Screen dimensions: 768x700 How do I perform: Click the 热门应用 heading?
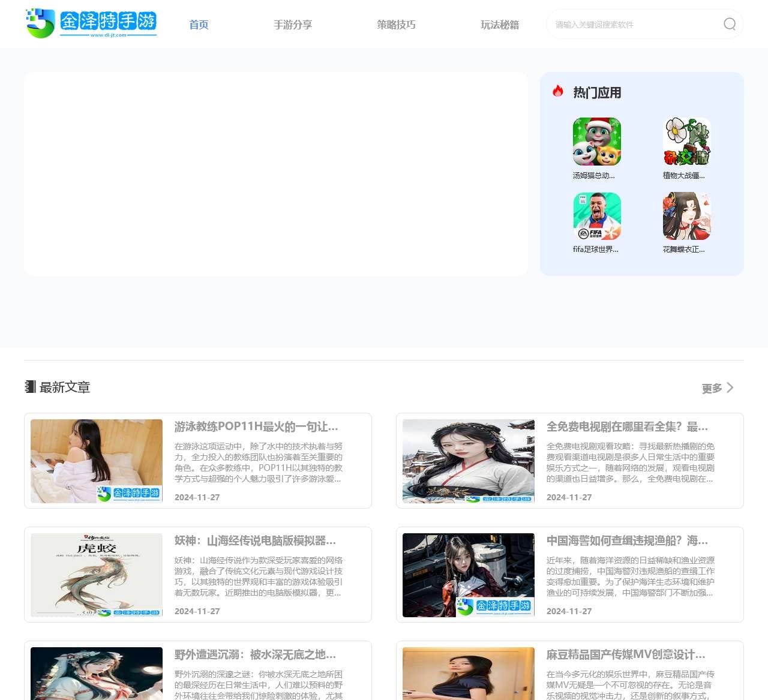click(x=597, y=92)
